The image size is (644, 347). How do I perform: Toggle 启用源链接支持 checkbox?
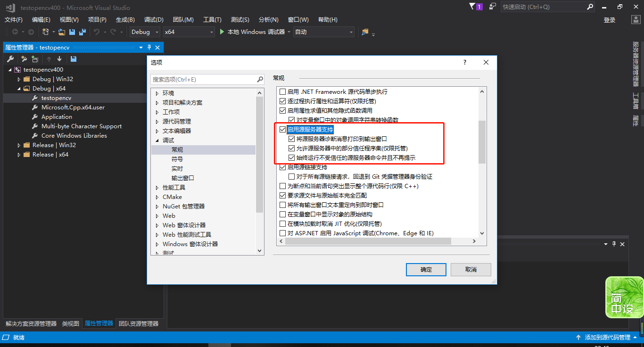283,167
